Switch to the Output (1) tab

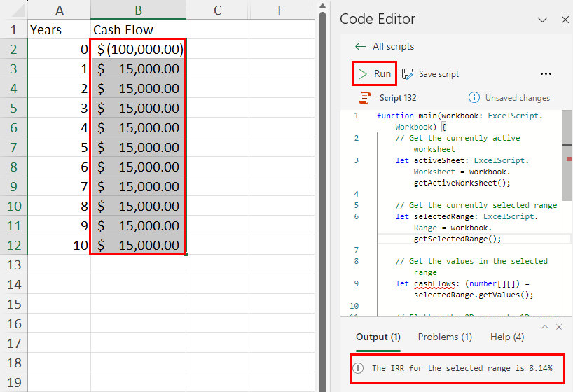(x=378, y=337)
